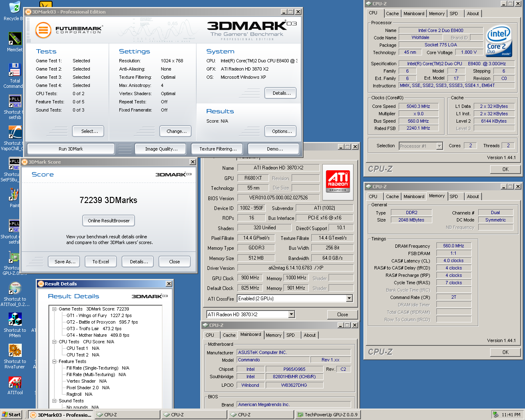Click the Run 3DMark button

point(71,149)
